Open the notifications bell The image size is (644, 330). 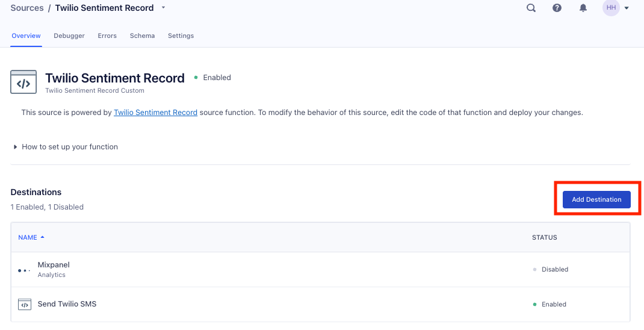point(583,8)
